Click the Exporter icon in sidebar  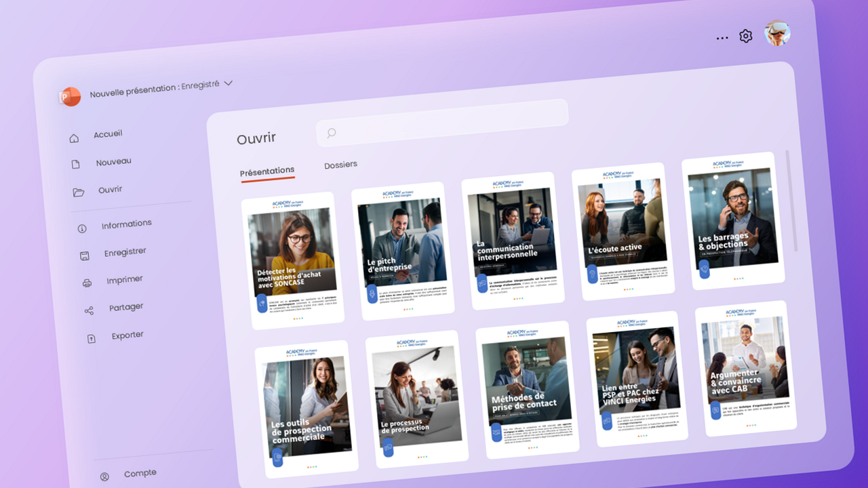point(92,339)
